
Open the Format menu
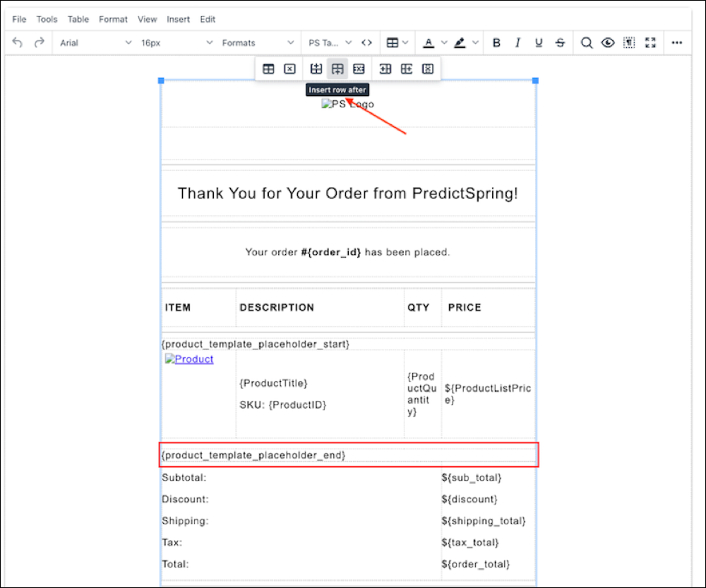[x=113, y=19]
